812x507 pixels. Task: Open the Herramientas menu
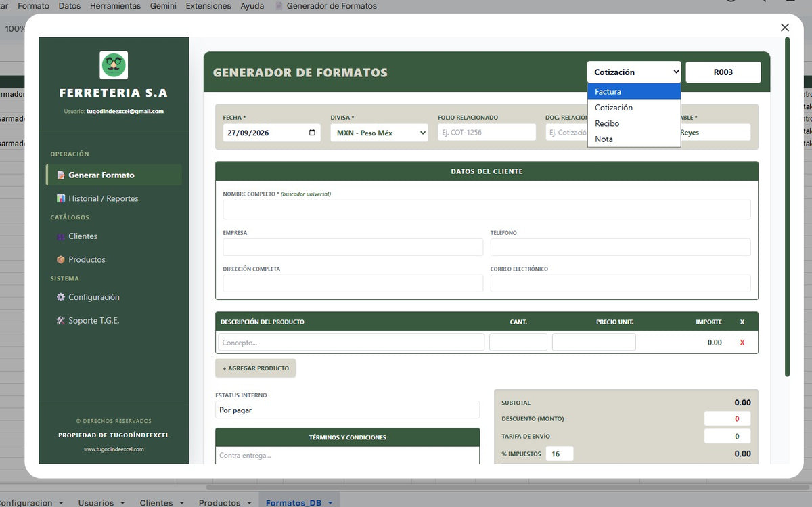[115, 6]
